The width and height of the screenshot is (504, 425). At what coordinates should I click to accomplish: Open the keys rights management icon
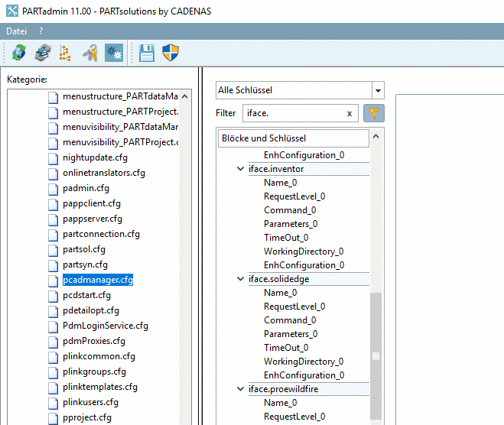click(90, 53)
